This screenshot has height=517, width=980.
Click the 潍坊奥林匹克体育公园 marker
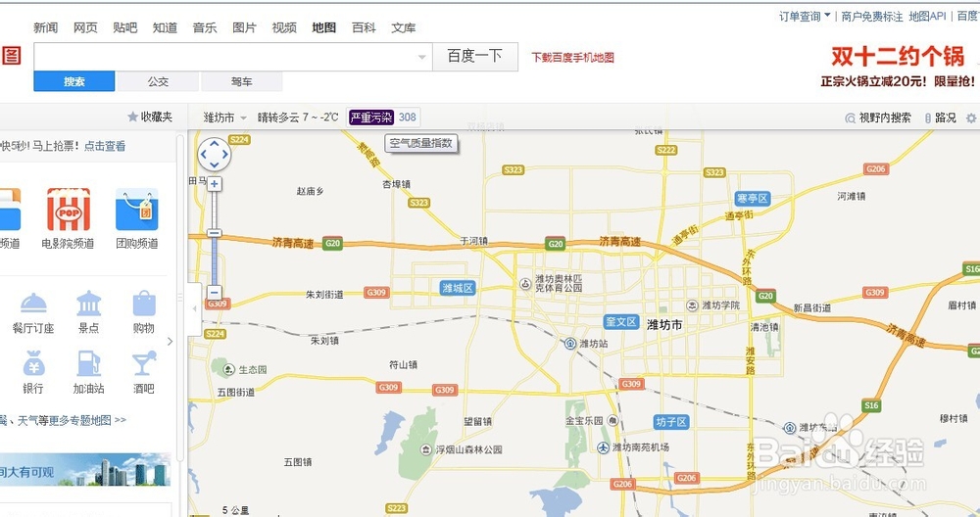pyautogui.click(x=525, y=284)
